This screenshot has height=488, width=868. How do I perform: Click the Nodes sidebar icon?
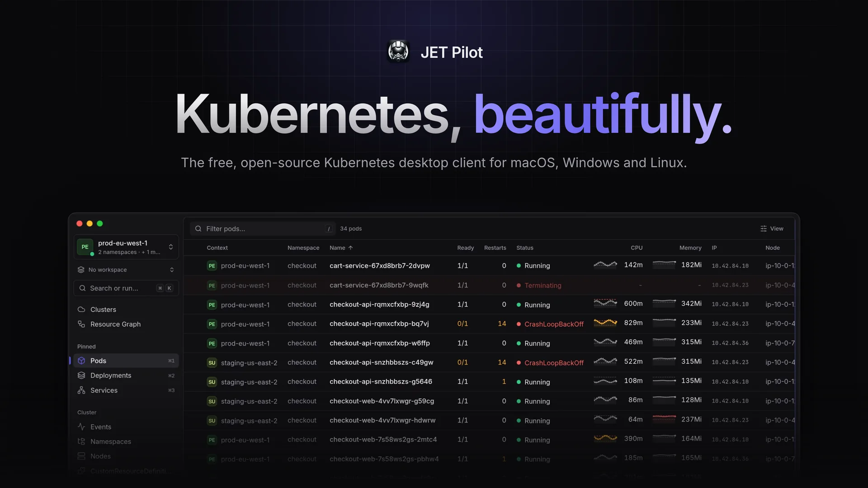tap(81, 456)
